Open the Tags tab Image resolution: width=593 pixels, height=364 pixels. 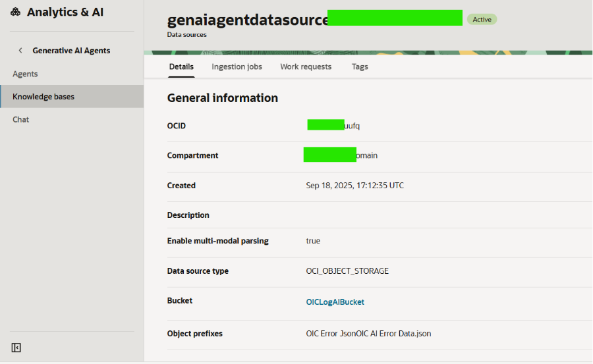click(x=360, y=66)
